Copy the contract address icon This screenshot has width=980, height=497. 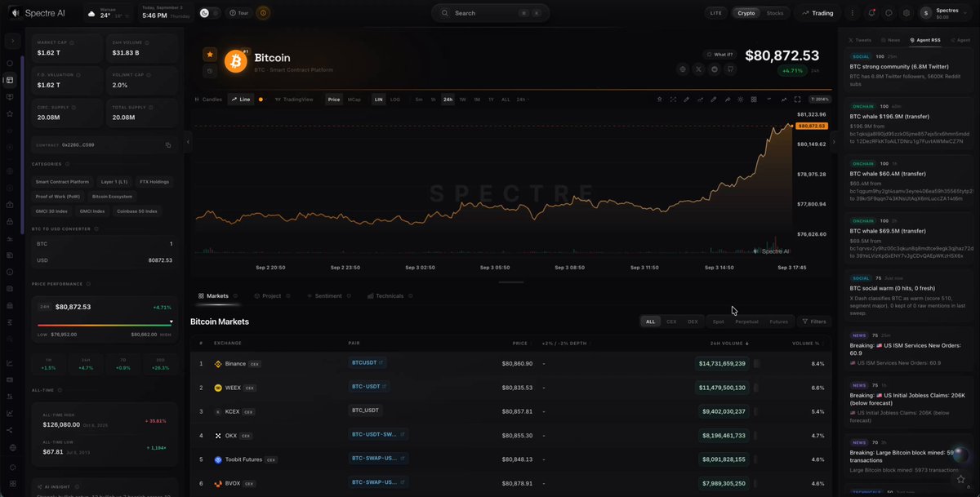[x=168, y=144]
